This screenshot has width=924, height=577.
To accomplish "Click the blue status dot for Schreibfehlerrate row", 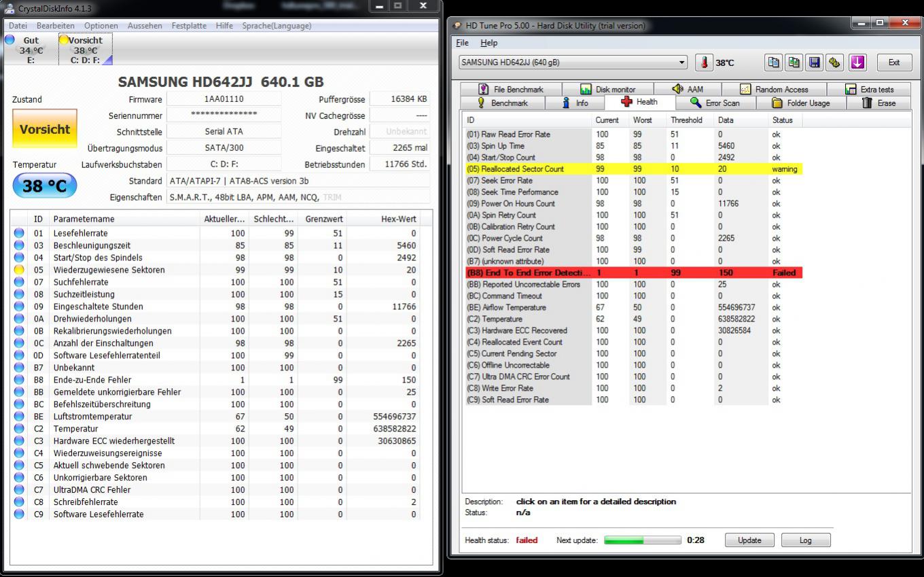I will [x=19, y=502].
